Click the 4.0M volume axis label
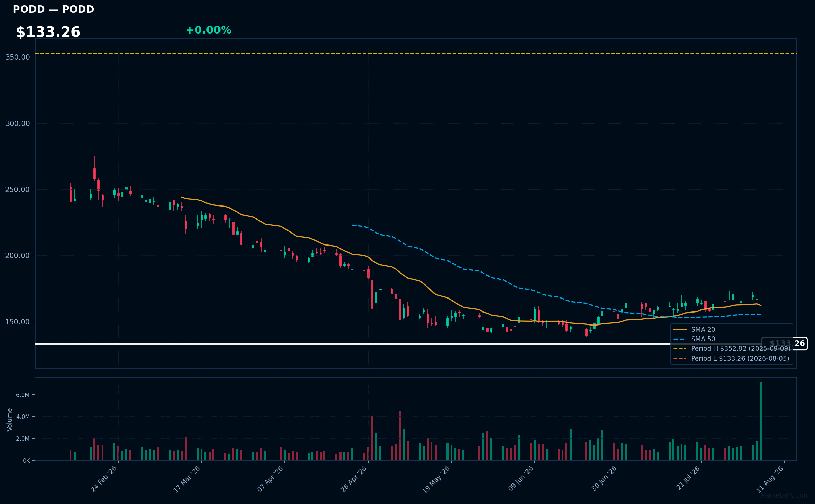 (x=23, y=417)
